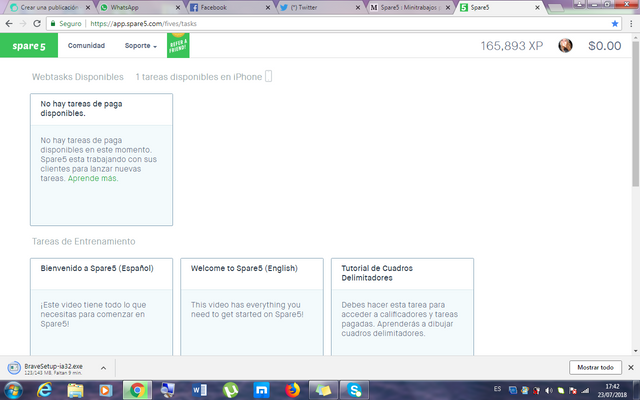Switch to the Spare5 : Minitrabajos tab
Screen dimensions: 640x400
pyautogui.click(x=409, y=7)
